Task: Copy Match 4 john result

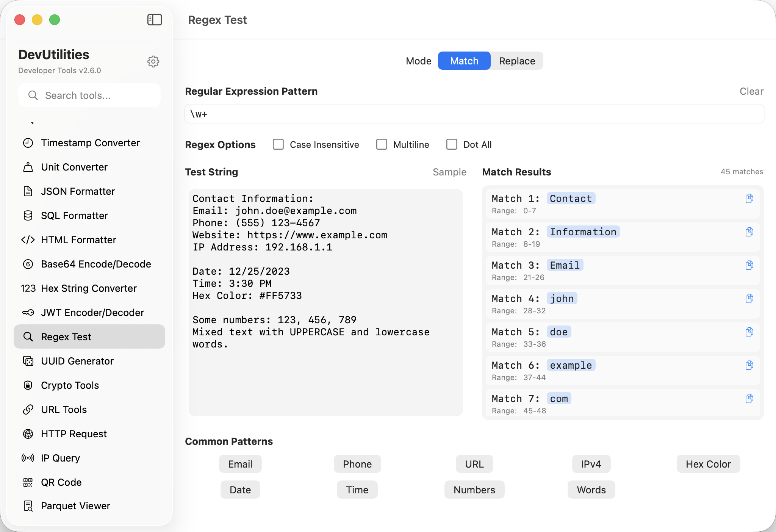Action: pos(749,299)
